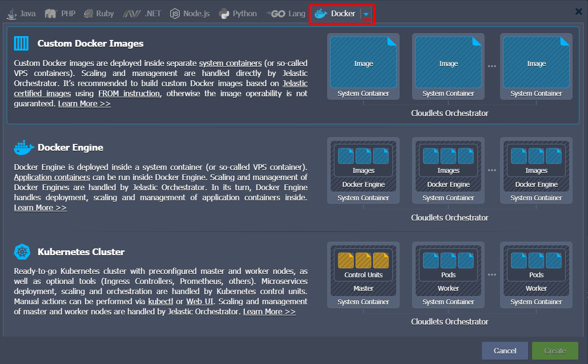Image resolution: width=588 pixels, height=364 pixels.
Task: Click Cloudlets Orchestrator under Docker Engine diagram
Action: 450,218
